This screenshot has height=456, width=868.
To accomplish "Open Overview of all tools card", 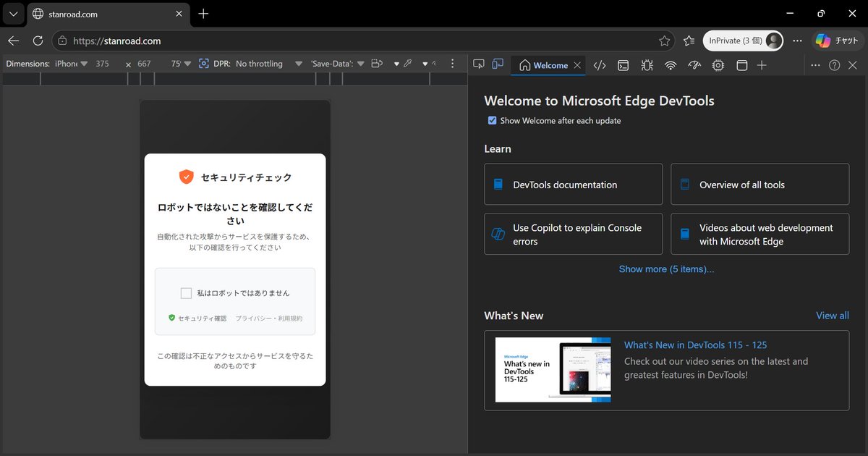I will click(x=759, y=185).
